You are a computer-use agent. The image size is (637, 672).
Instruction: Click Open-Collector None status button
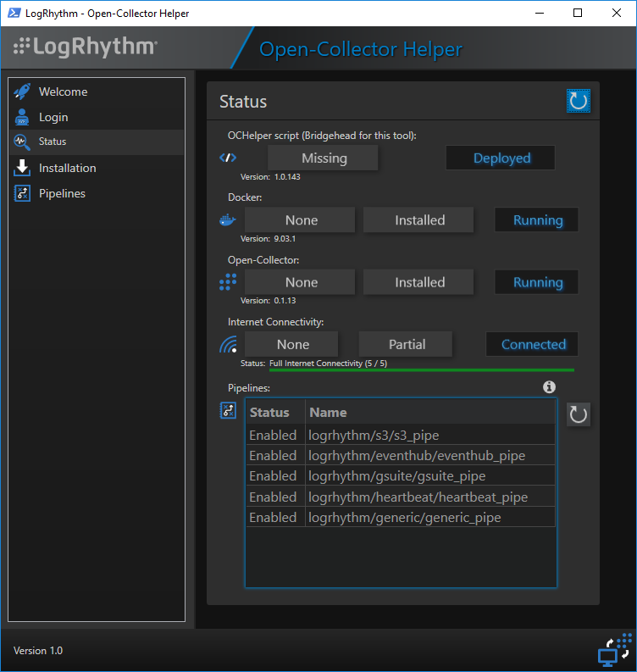click(x=300, y=282)
